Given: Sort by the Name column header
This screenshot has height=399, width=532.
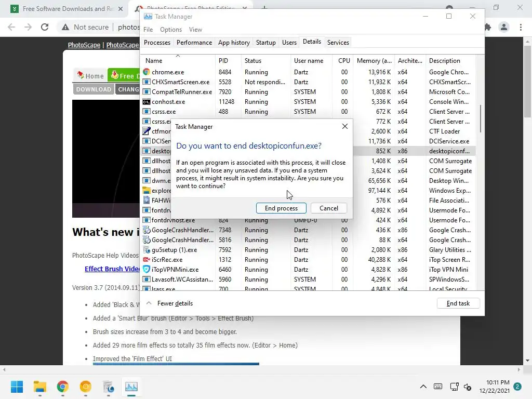Looking at the screenshot, I should pyautogui.click(x=178, y=61).
